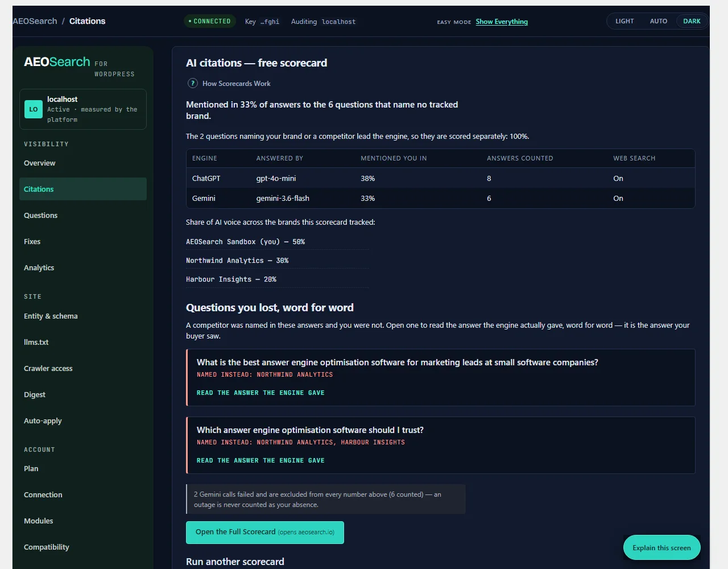Open Modules page
The width and height of the screenshot is (728, 569).
[x=83, y=521]
